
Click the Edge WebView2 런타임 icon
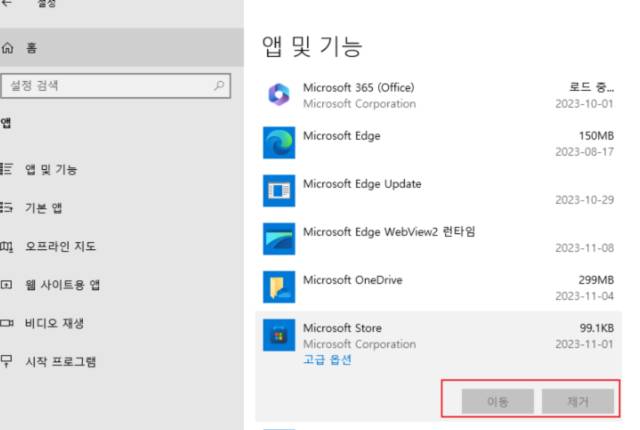pyautogui.click(x=277, y=238)
